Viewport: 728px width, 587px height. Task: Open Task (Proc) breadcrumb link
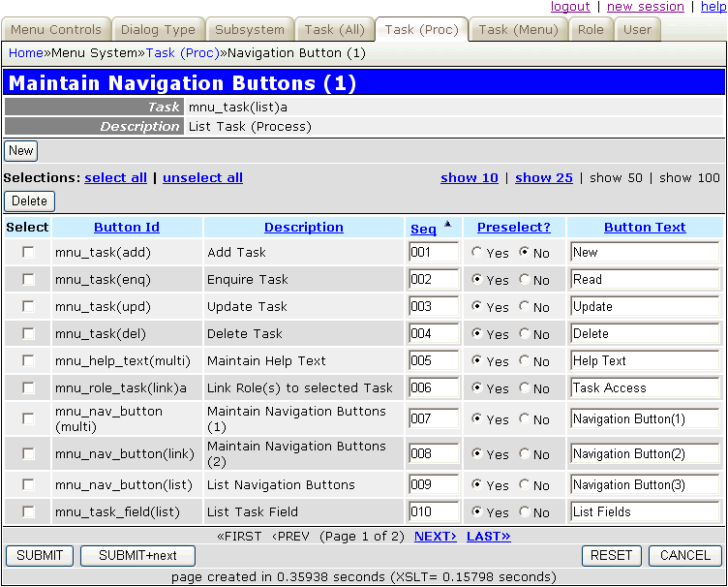(x=182, y=53)
